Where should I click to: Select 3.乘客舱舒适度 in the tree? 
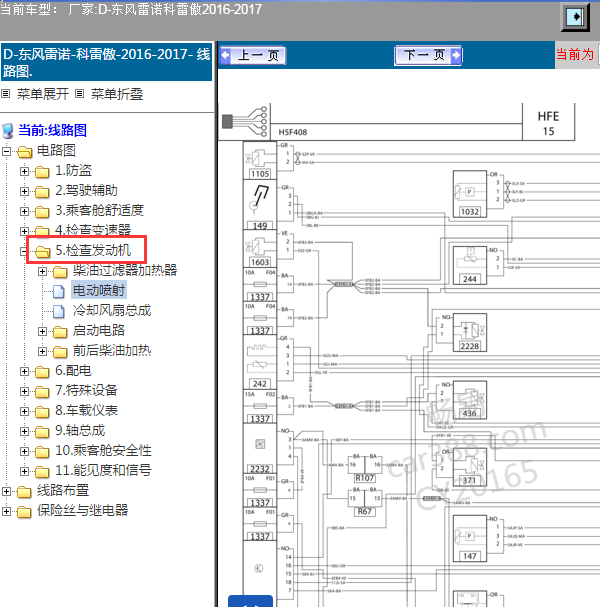click(x=99, y=211)
